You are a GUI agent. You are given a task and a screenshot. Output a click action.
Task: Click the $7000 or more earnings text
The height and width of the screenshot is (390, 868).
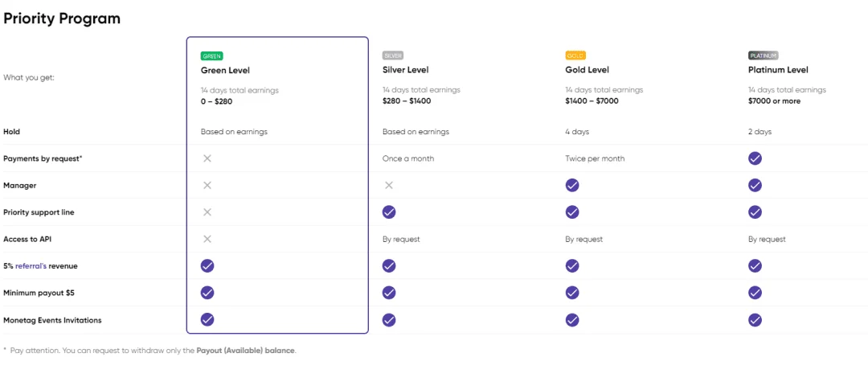pyautogui.click(x=775, y=101)
